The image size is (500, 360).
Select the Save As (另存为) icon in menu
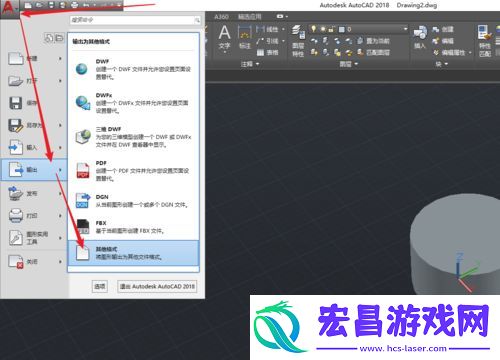[16, 125]
